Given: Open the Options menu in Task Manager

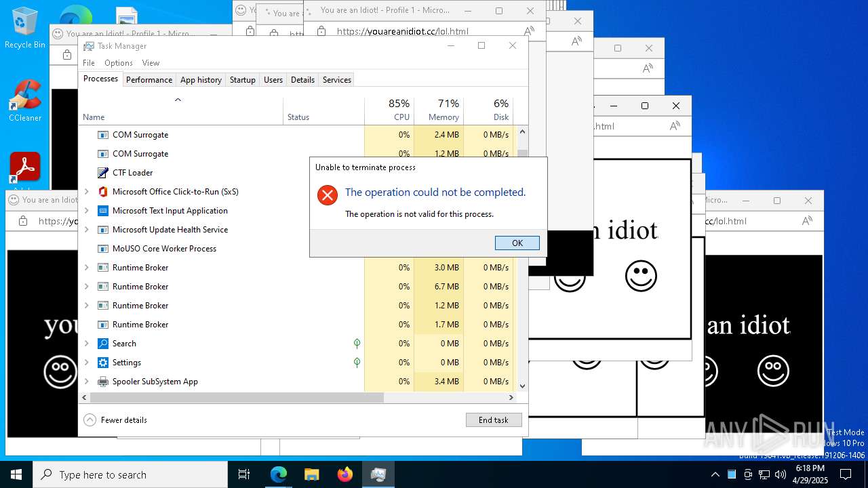Looking at the screenshot, I should (x=119, y=62).
